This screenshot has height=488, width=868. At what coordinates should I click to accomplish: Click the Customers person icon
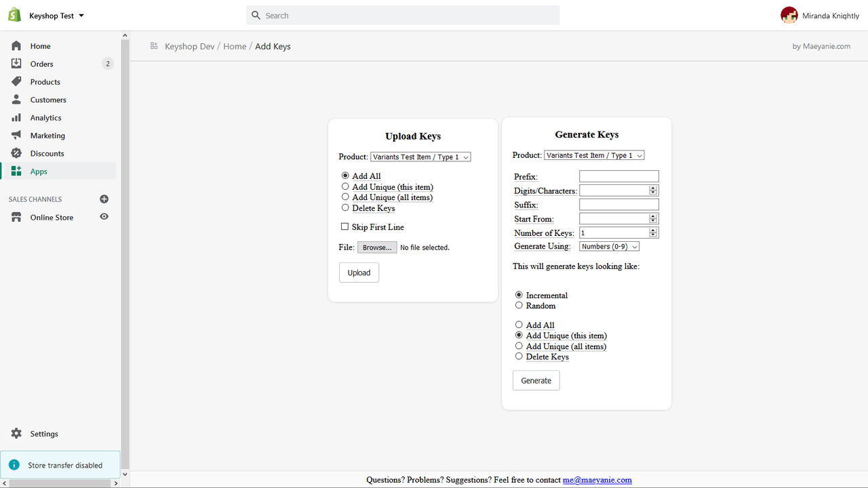16,100
